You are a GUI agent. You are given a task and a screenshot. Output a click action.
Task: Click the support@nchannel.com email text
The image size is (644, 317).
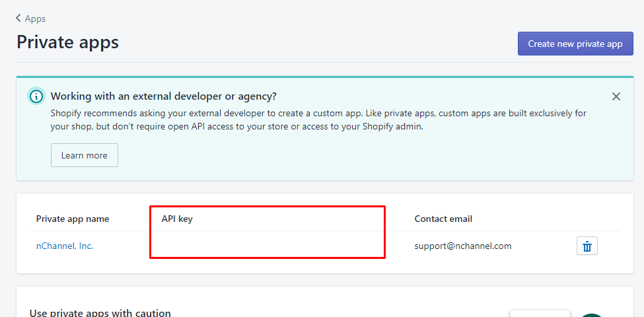(x=463, y=246)
